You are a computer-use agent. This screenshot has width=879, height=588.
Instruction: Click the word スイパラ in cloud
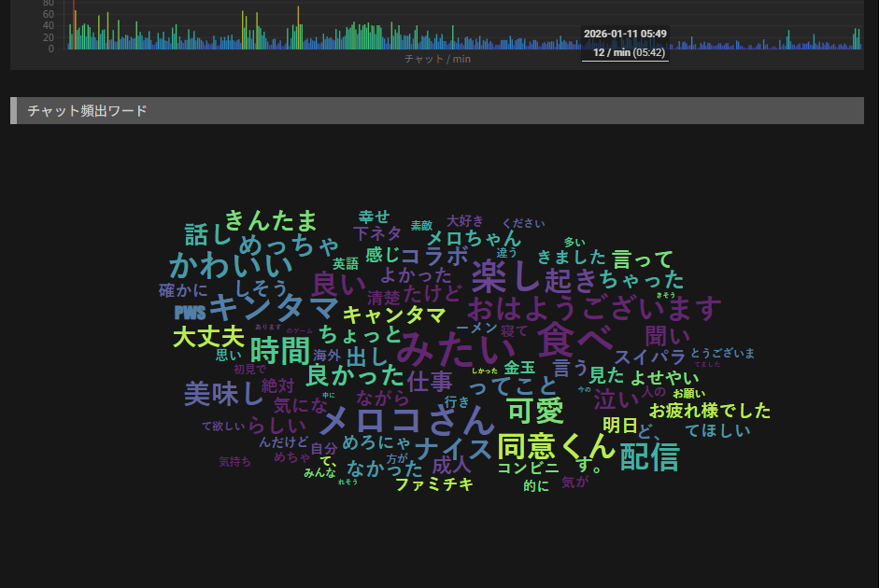tap(650, 357)
